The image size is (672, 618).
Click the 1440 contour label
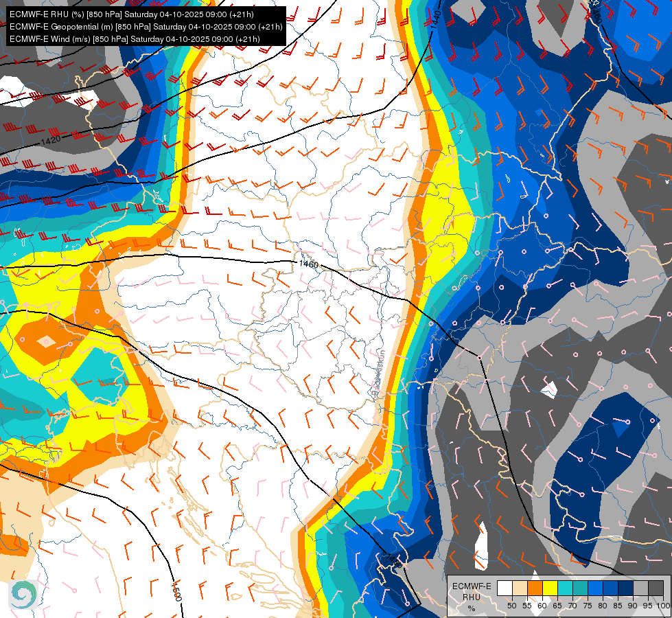pos(435,20)
